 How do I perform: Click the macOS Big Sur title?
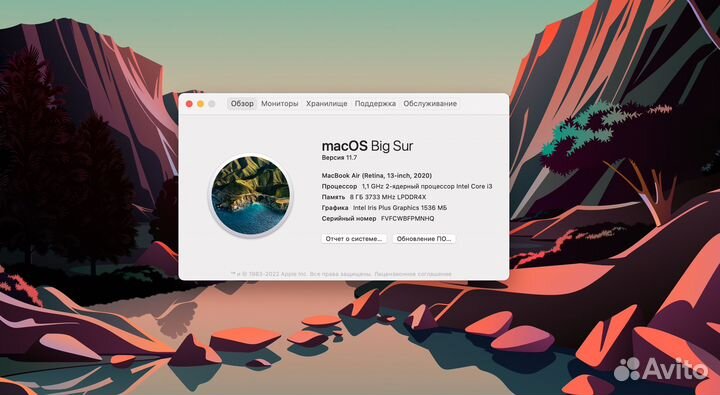[x=367, y=146]
